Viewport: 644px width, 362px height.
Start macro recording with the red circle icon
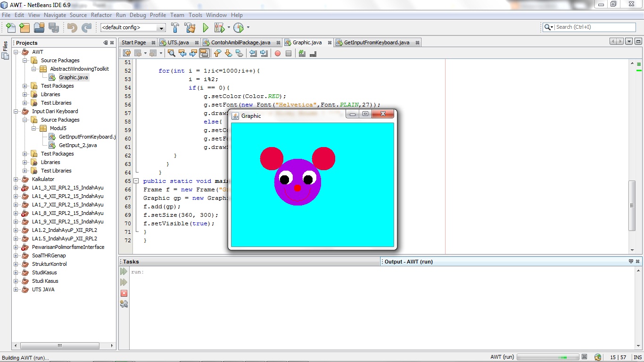point(278,53)
